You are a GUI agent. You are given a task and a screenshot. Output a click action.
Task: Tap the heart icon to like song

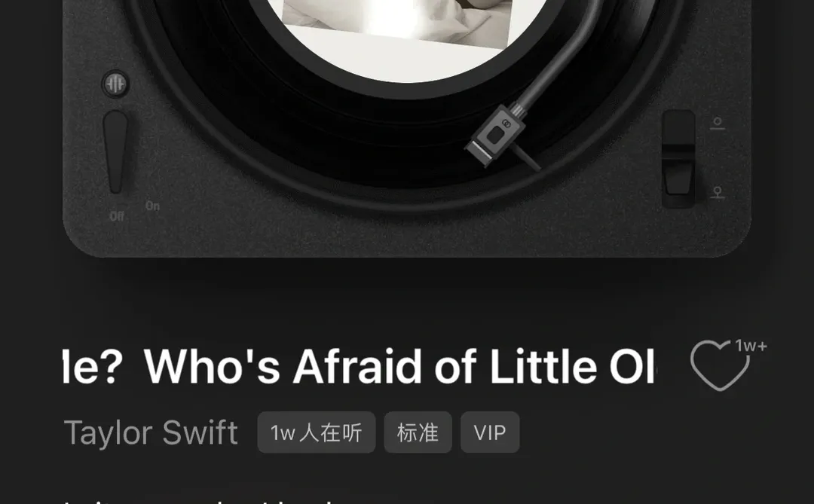pyautogui.click(x=720, y=365)
